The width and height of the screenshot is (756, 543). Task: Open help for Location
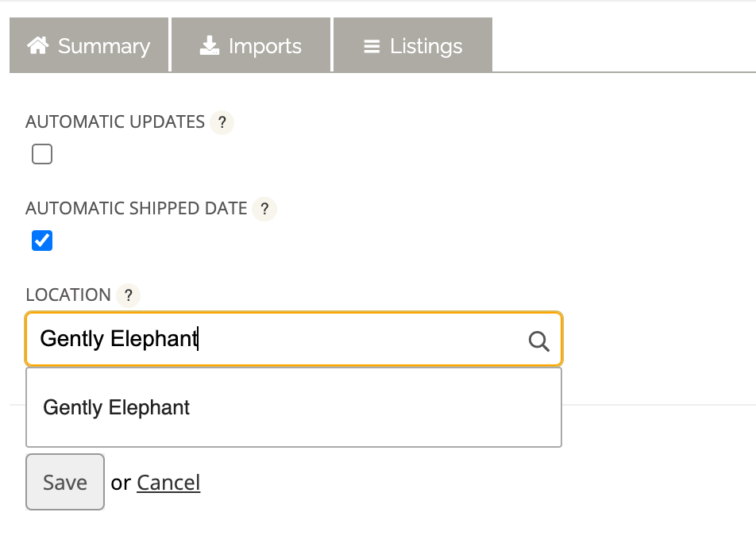coord(129,295)
